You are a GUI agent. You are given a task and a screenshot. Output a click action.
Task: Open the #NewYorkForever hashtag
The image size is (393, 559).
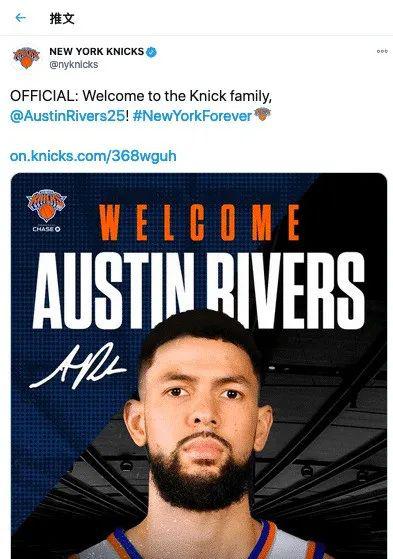[192, 116]
